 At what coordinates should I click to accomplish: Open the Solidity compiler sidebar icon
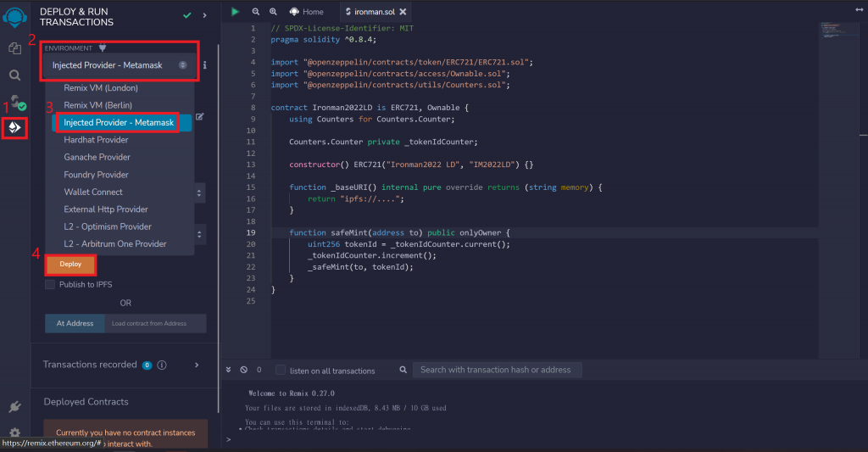tap(17, 103)
